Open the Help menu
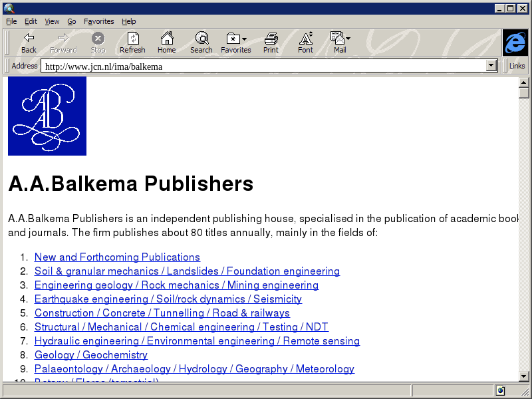The image size is (532, 399). click(x=128, y=21)
